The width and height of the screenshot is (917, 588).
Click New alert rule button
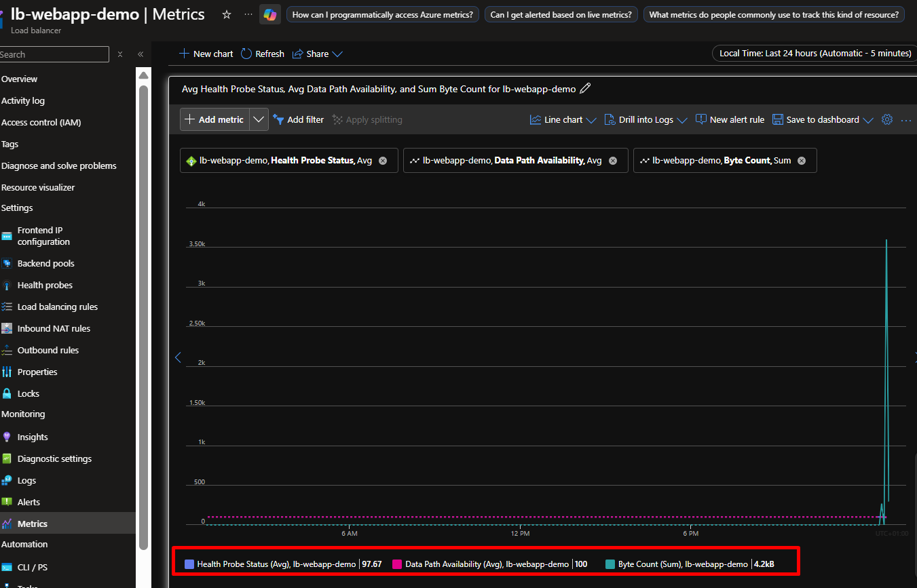coord(730,119)
